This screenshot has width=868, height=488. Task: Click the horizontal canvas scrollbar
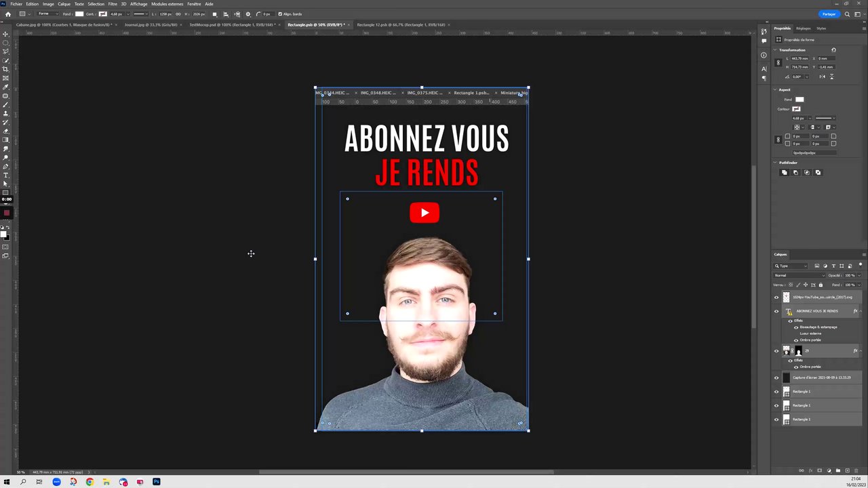point(407,472)
